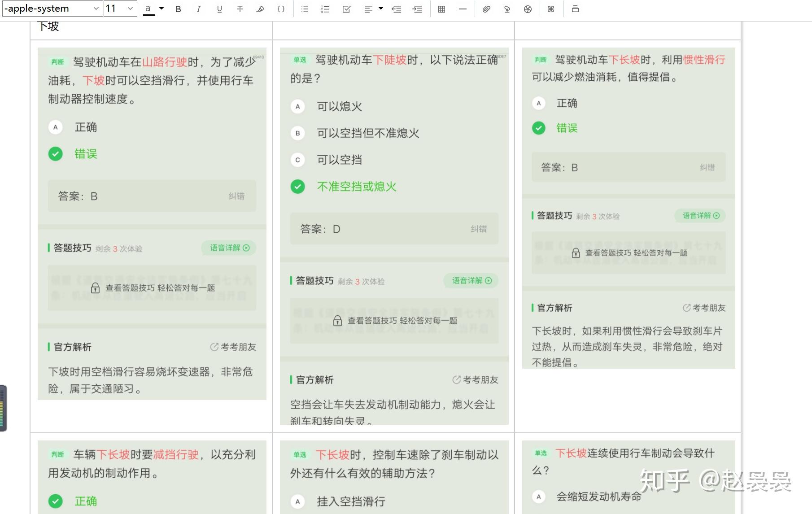Viewport: 812px width, 514px height.
Task: Play 语音详解 in the 惯性滑行 card
Action: 701,216
